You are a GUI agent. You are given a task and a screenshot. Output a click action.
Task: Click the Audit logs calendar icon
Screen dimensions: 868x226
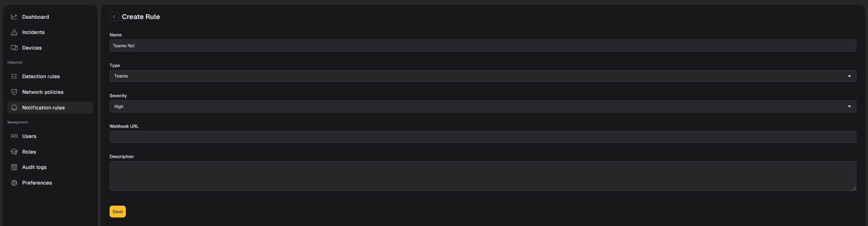coord(14,167)
